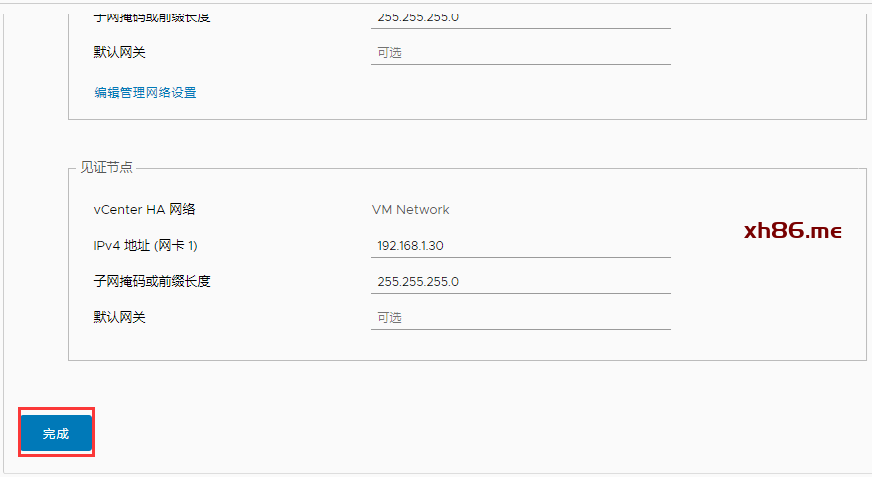872x477 pixels.
Task: Click empty space below witness 默认网关 row
Action: pyautogui.click(x=400, y=344)
